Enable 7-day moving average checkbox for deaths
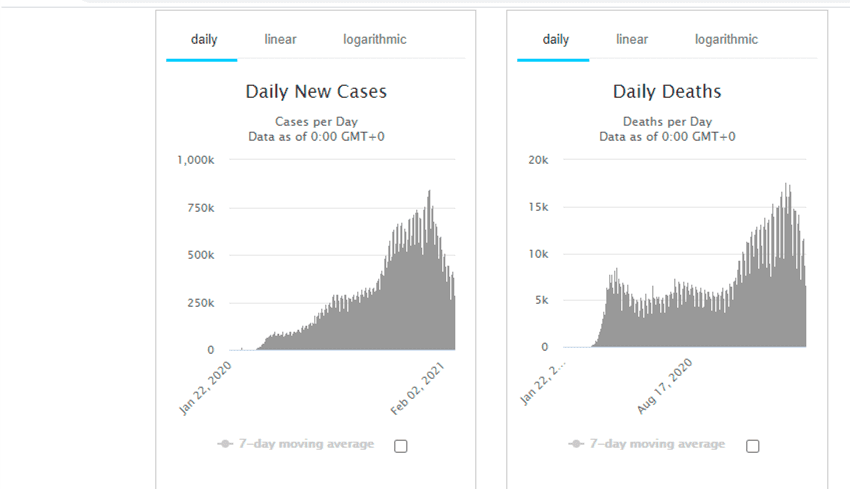 tap(753, 446)
